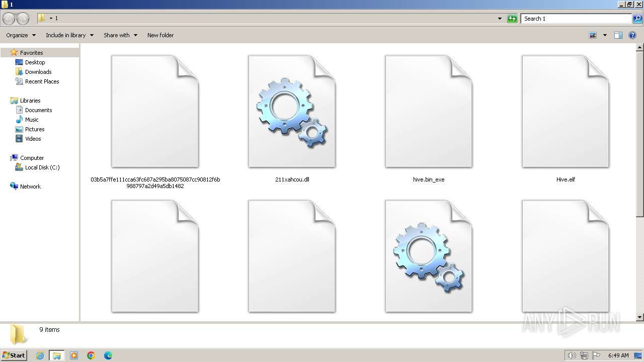
Task: Click the Windows Explorer taskbar icon
Action: point(57,355)
